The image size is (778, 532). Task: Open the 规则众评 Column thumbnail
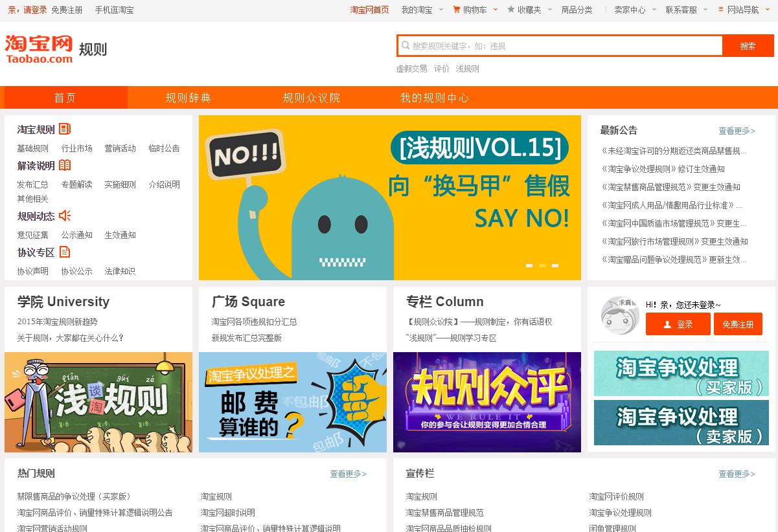pos(487,402)
